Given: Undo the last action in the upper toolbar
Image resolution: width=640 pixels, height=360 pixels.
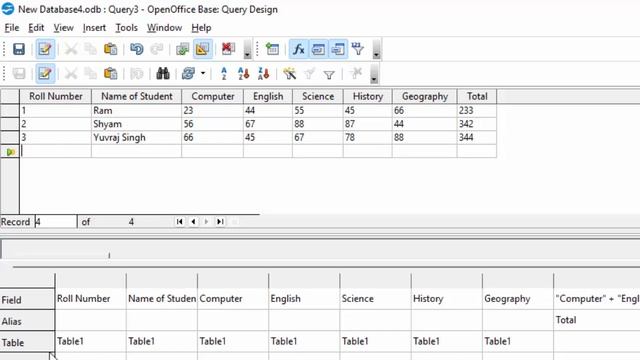Looking at the screenshot, I should pos(137,49).
